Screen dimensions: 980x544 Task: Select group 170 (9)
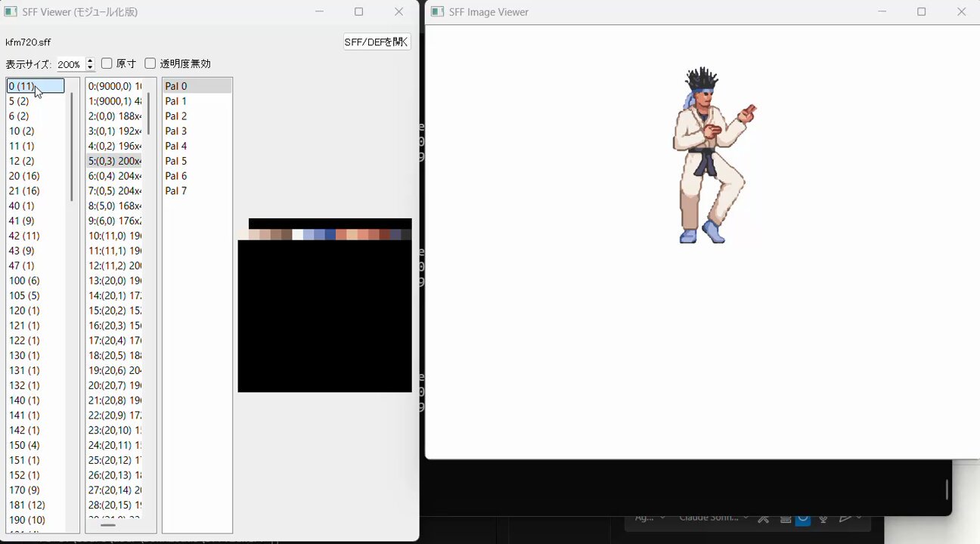36,490
